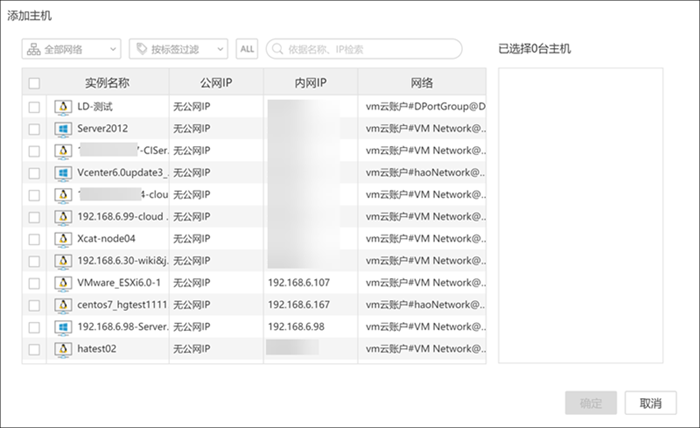Tick the checkbox for VMware_ESXi6.0-1
Screen dimensions: 700x428
point(34,283)
